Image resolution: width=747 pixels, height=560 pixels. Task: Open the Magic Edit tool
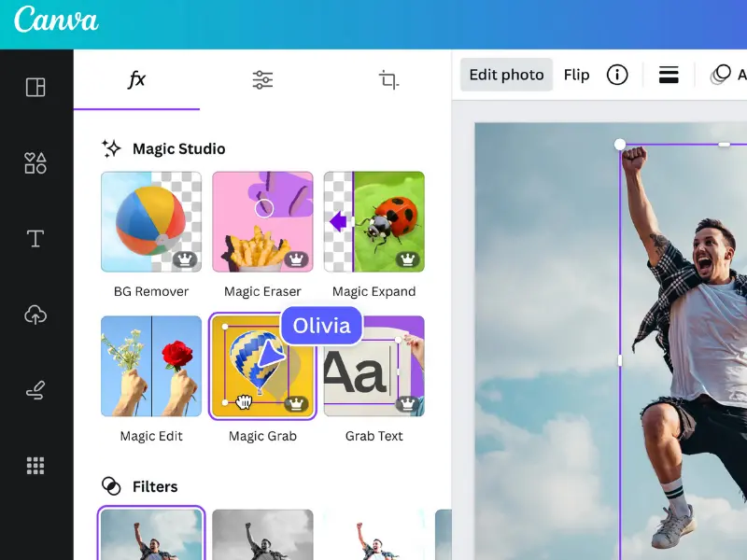pyautogui.click(x=151, y=366)
